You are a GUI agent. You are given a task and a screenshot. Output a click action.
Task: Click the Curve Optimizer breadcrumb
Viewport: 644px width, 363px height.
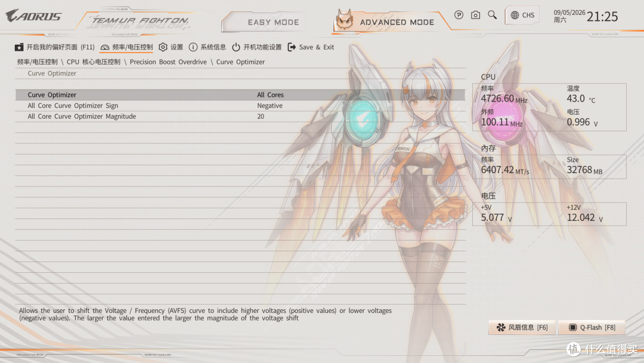pos(241,62)
